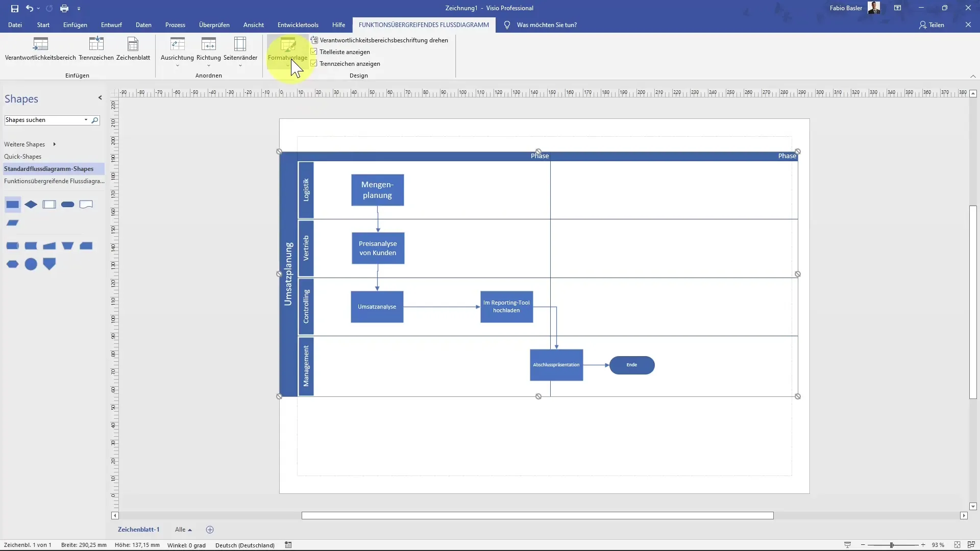Switch to the Entwurf ribbon tab

[x=111, y=25]
